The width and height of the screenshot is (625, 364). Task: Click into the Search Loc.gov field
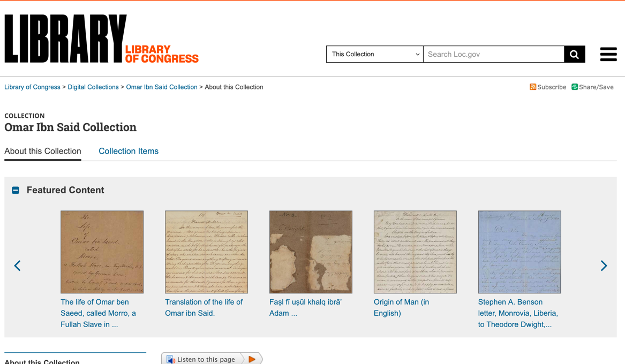pyautogui.click(x=493, y=54)
